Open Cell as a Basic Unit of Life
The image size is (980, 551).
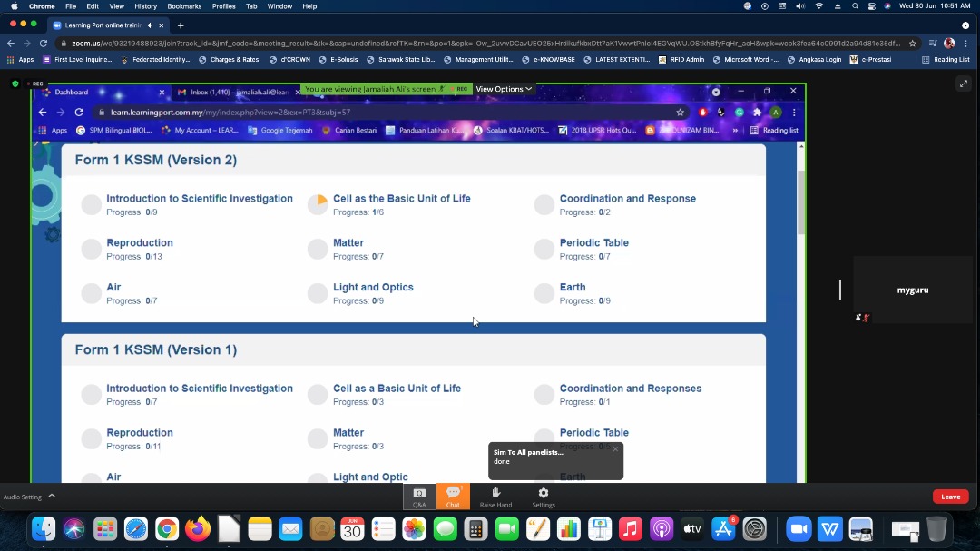pyautogui.click(x=397, y=389)
